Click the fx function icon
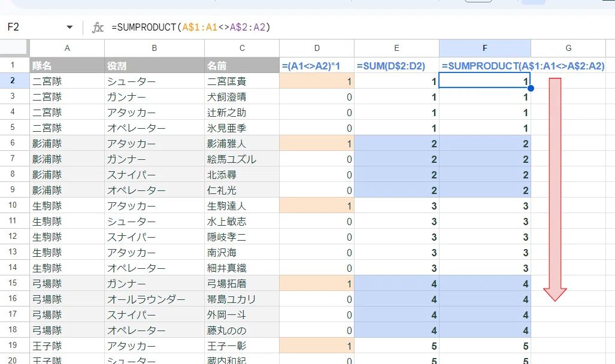 (97, 27)
